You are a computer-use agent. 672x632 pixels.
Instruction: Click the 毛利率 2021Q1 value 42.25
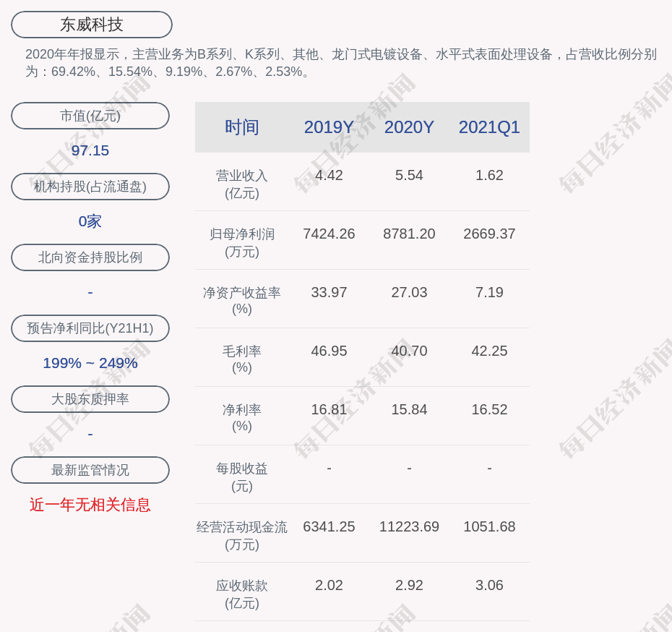click(x=489, y=351)
